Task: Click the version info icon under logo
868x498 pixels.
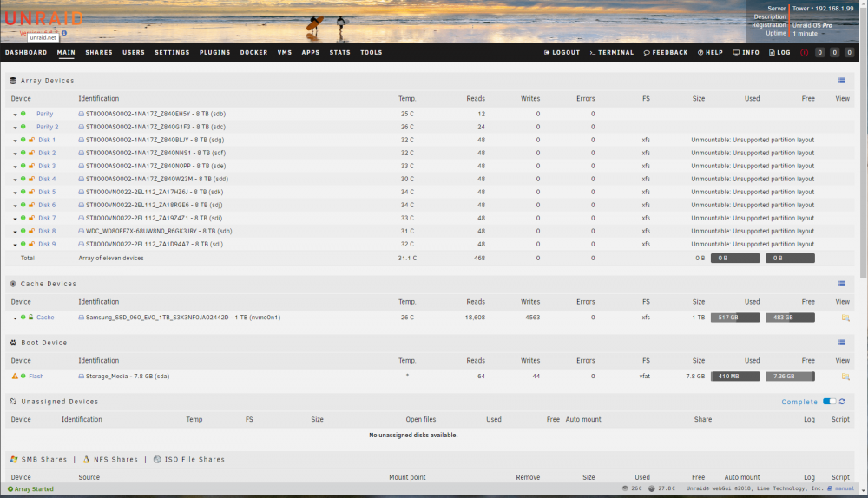Action: 64,33
